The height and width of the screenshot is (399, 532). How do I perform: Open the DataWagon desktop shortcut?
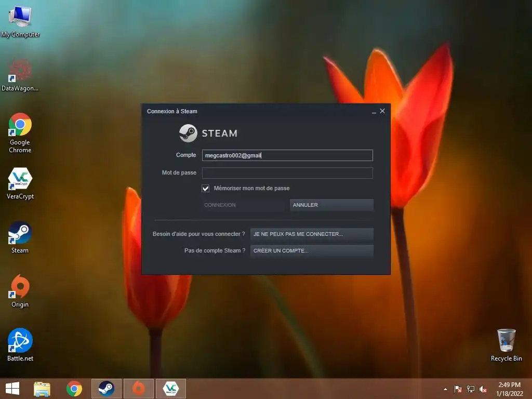point(20,75)
